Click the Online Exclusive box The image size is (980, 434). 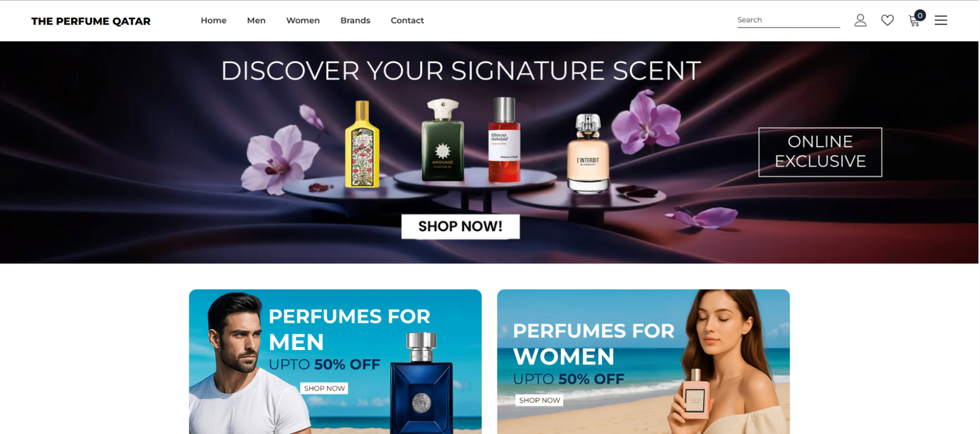(x=820, y=152)
